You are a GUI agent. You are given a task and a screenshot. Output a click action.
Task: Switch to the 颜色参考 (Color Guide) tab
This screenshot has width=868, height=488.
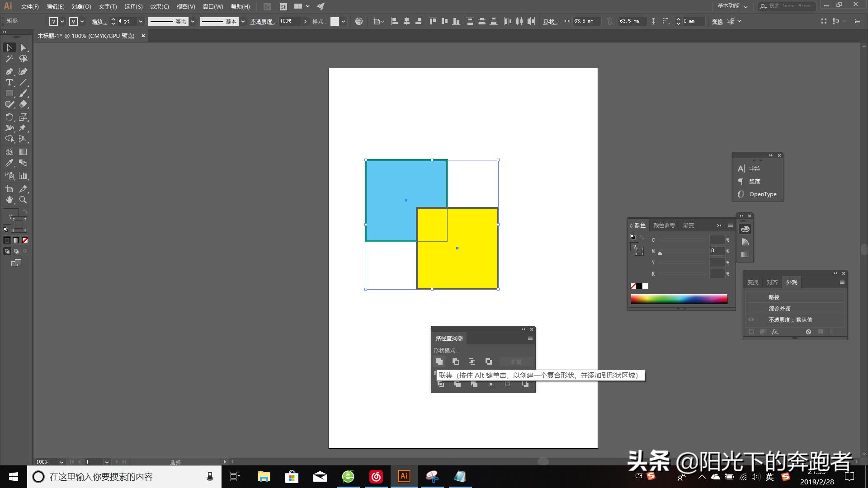coord(664,225)
